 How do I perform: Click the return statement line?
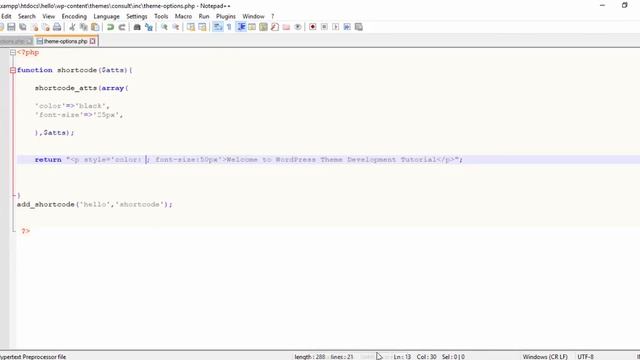[x=249, y=160]
